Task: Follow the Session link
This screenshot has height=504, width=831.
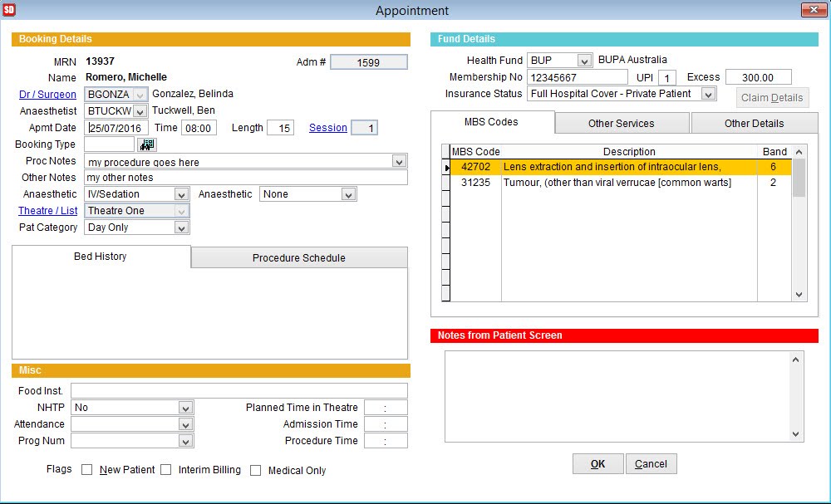Action: pos(328,128)
